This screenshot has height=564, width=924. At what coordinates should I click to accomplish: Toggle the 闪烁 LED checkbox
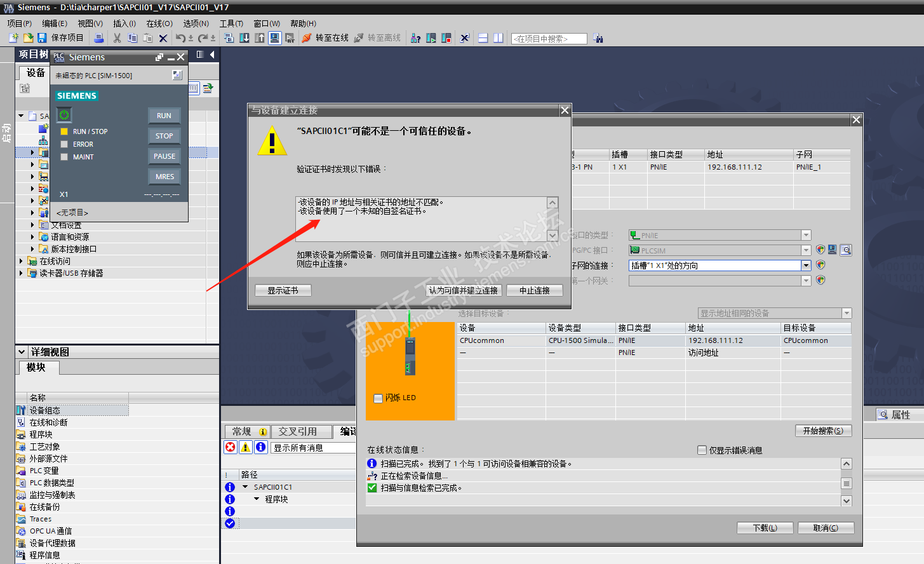pyautogui.click(x=378, y=398)
